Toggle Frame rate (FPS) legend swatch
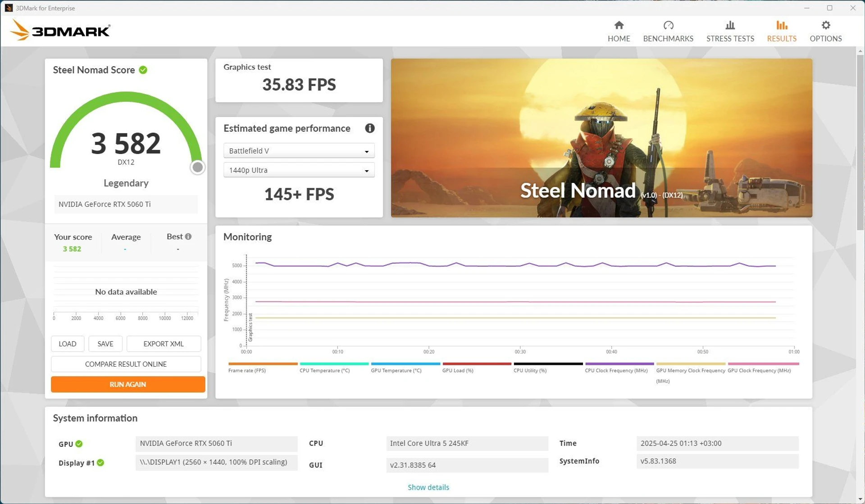This screenshot has height=504, width=865. coord(263,363)
